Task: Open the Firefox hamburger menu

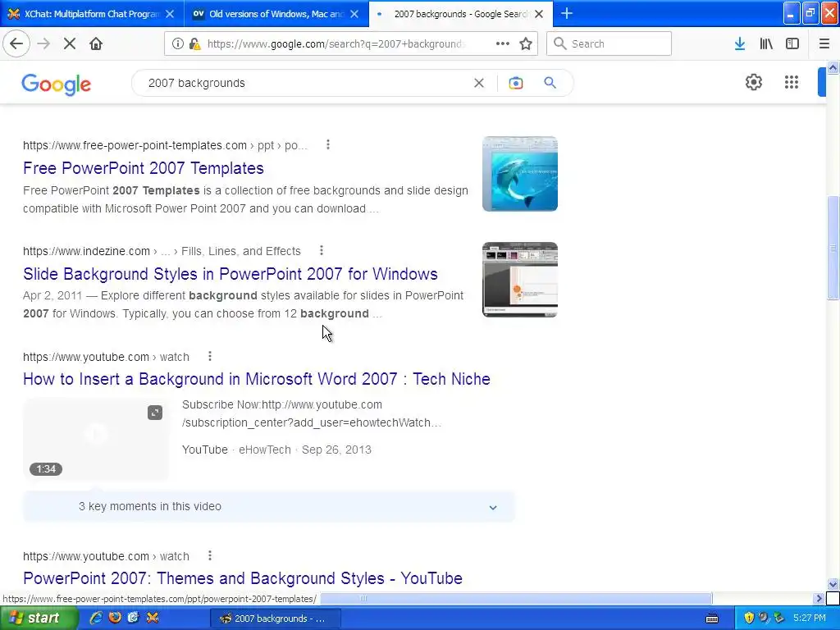Action: tap(824, 44)
